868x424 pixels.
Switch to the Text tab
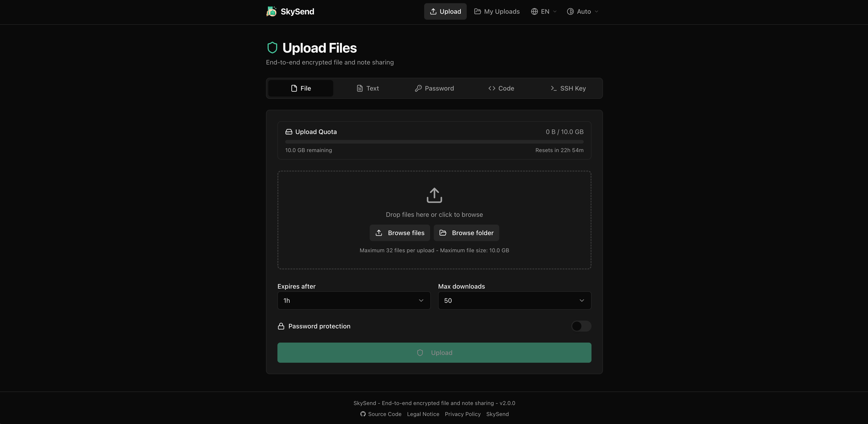click(x=368, y=88)
